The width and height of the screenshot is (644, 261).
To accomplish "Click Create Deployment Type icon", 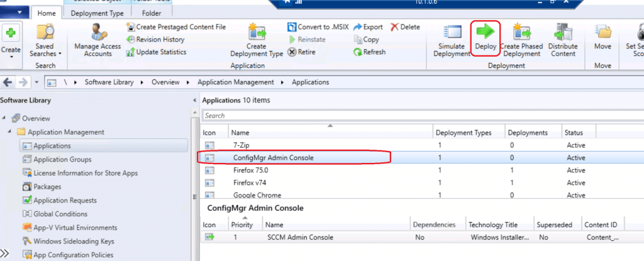I will pyautogui.click(x=256, y=41).
